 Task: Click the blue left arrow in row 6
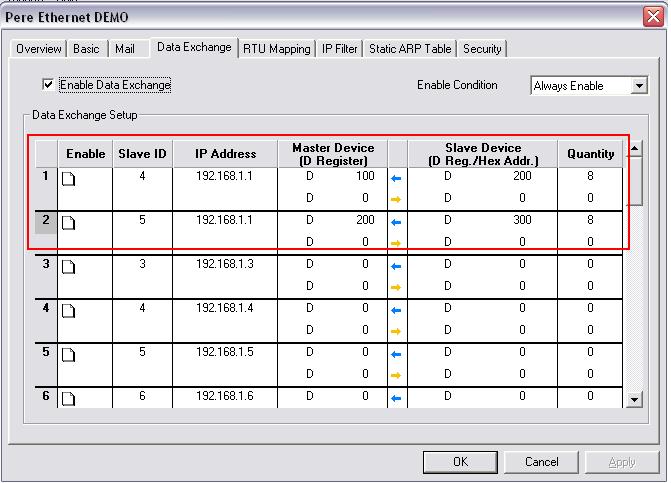click(x=396, y=398)
